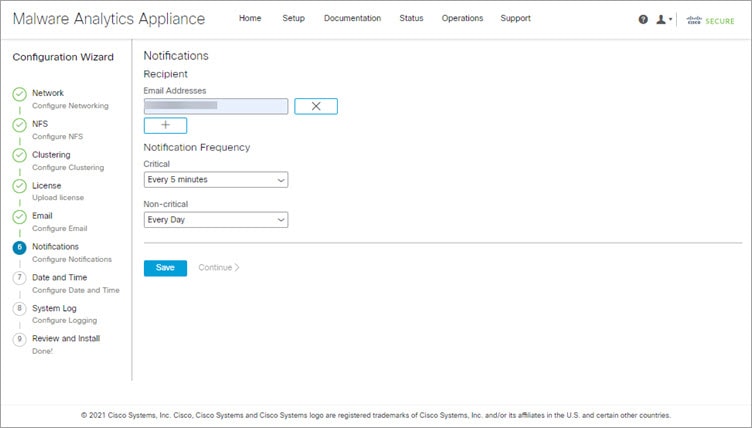Open the Home menu
This screenshot has width=752, height=428.
pos(250,18)
